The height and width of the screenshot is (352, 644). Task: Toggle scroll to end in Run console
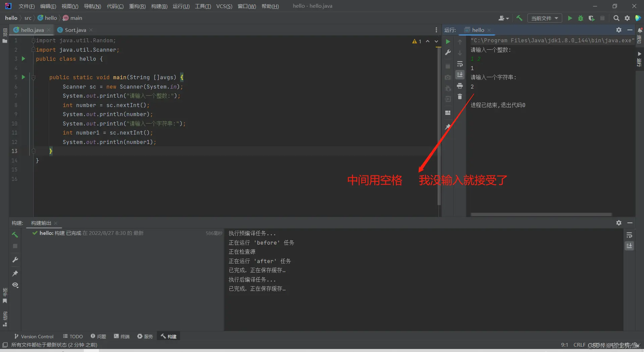pos(460,74)
